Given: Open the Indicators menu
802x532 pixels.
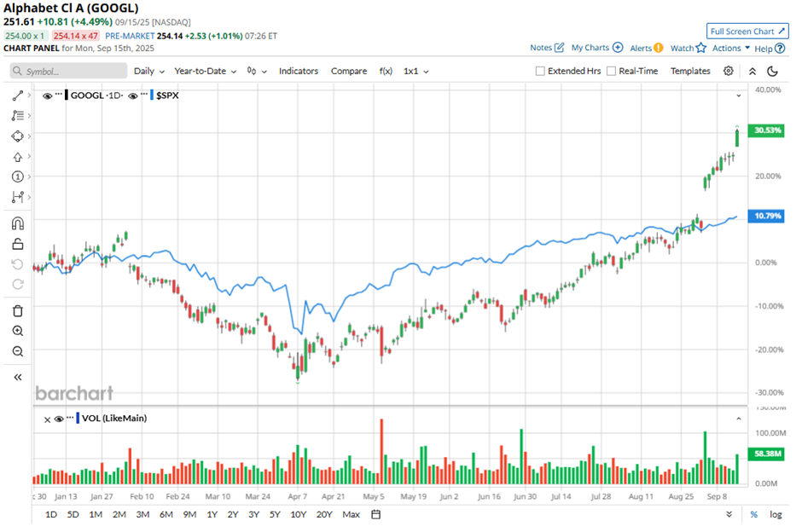Looking at the screenshot, I should tap(299, 71).
